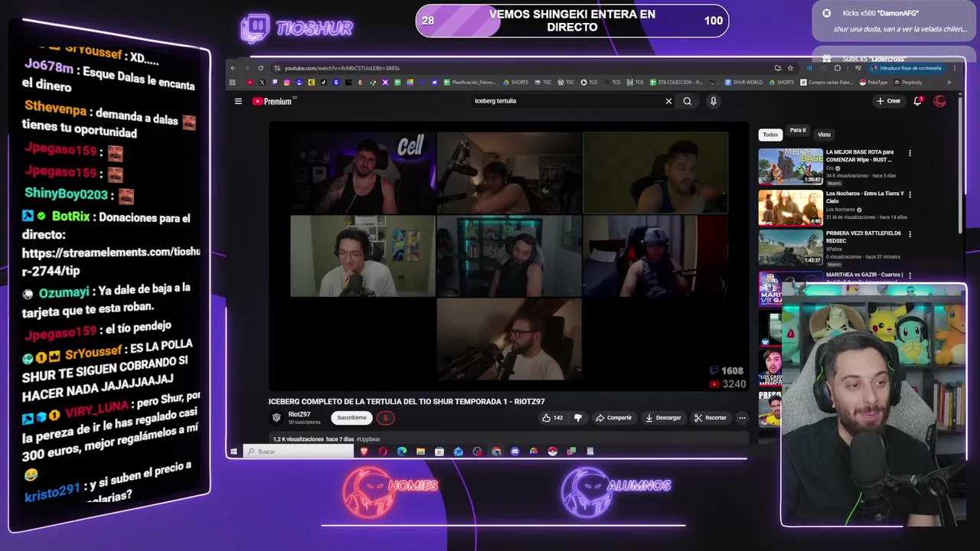Viewport: 980px width, 551px height.
Task: Select the 'Para ti' filter chip
Action: pyautogui.click(x=798, y=131)
